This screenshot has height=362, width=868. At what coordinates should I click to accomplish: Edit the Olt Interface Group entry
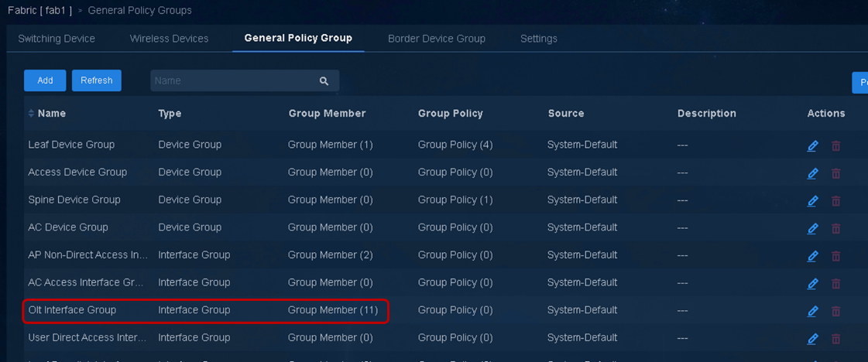[812, 312]
